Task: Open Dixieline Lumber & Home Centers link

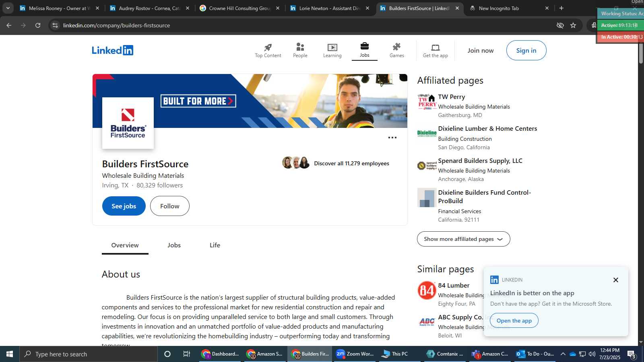Action: coord(487,129)
